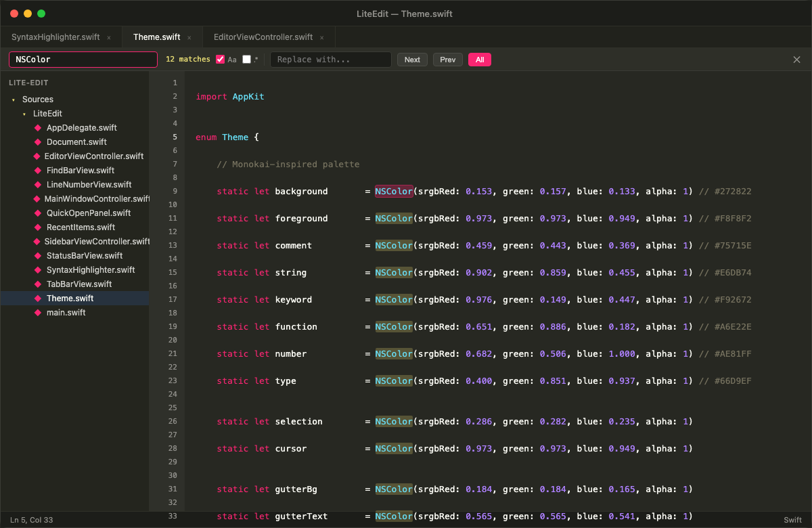Image resolution: width=812 pixels, height=528 pixels.
Task: Select FindBarView.swift in sidebar
Action: pos(81,170)
